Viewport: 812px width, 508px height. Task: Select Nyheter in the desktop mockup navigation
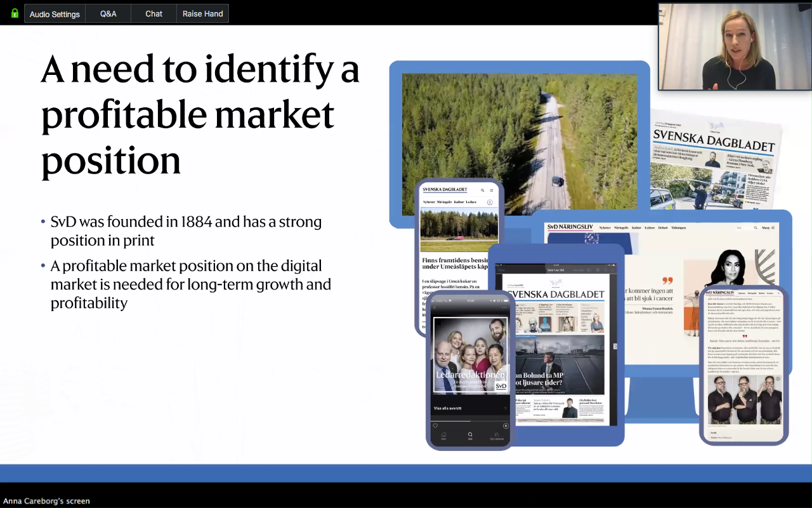(605, 227)
